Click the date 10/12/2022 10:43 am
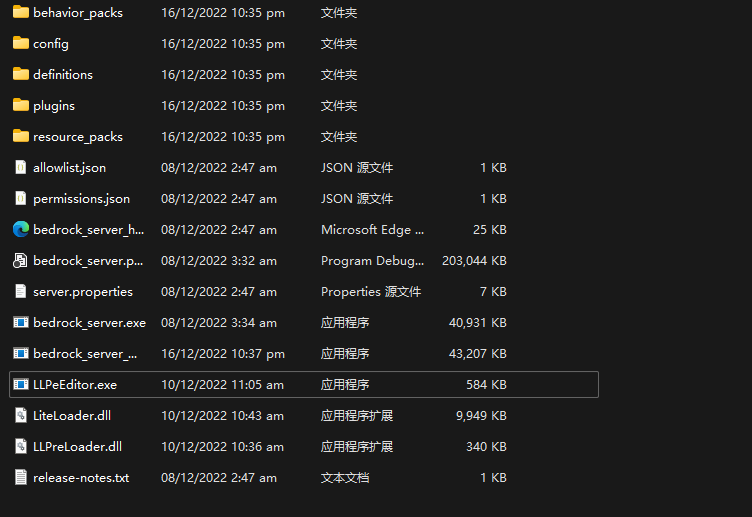This screenshot has width=752, height=517. tap(223, 415)
